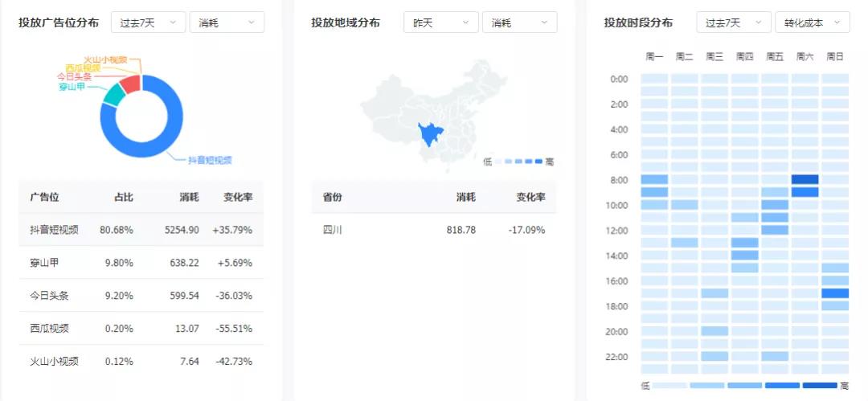Image resolution: width=868 pixels, height=401 pixels.
Task: Click the 变化率 header in ad placement table
Action: click(238, 197)
